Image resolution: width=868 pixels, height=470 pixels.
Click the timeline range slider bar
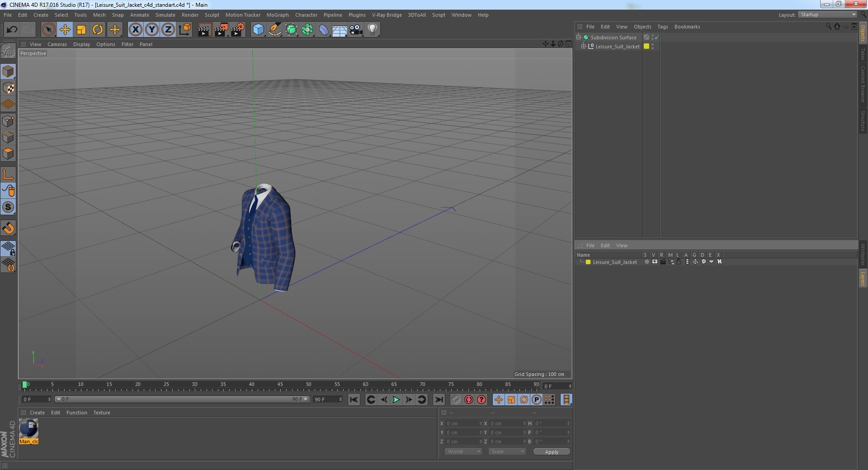click(x=182, y=399)
